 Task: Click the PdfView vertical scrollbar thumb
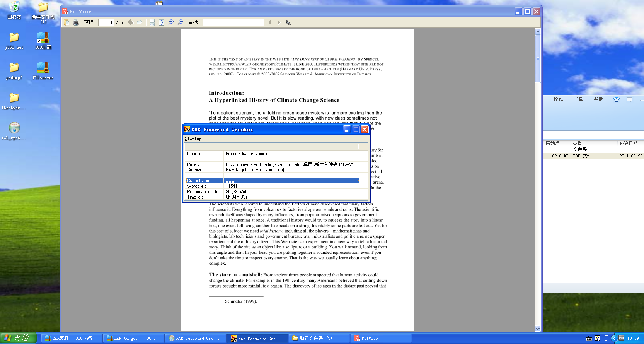[x=538, y=59]
